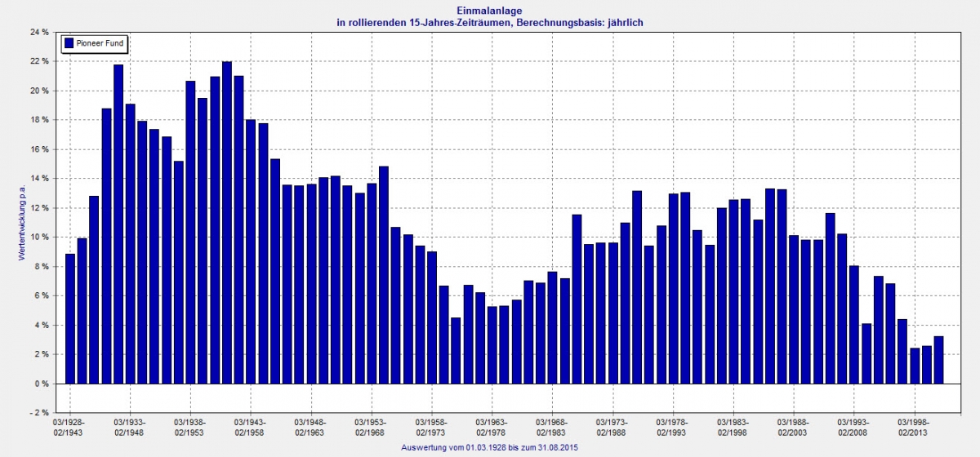This screenshot has height=457, width=980.
Task: Select the 03/1998-02/2013 x-axis label
Action: [x=914, y=427]
